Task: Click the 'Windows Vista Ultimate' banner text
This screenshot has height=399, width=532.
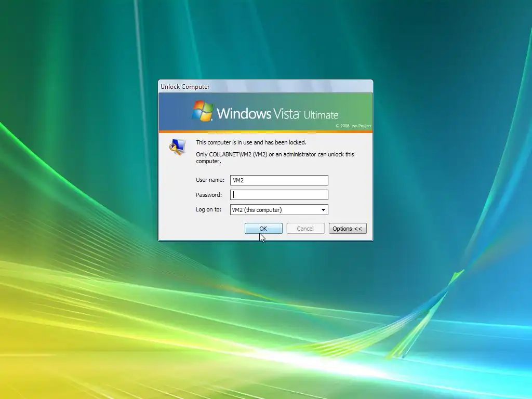Action: tap(277, 113)
